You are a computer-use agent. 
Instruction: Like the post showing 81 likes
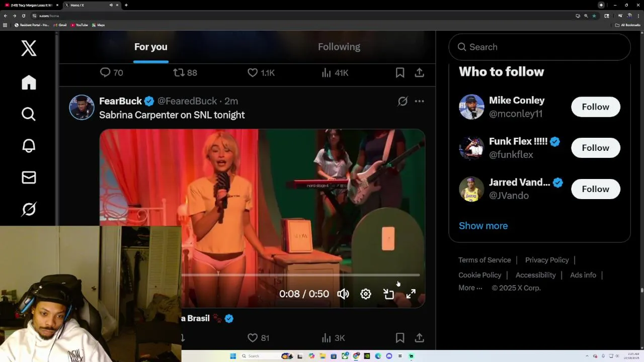pos(259,338)
